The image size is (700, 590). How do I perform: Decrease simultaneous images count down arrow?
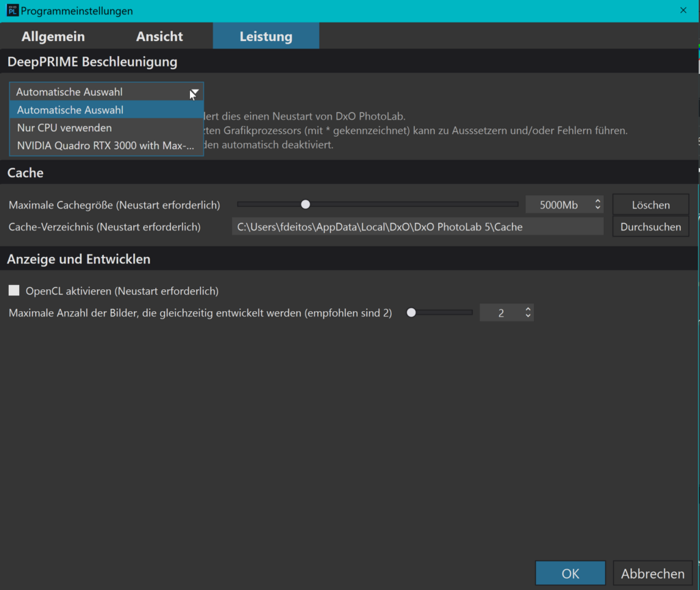tap(528, 317)
